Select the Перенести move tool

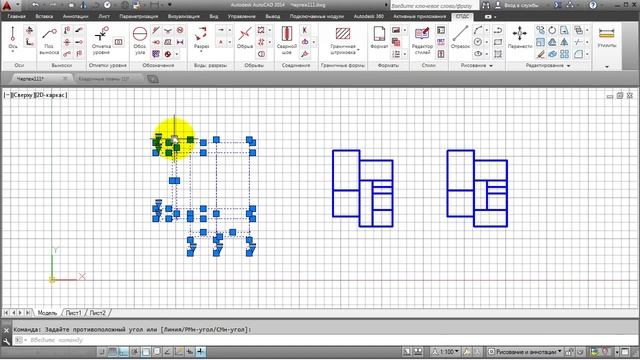click(520, 38)
